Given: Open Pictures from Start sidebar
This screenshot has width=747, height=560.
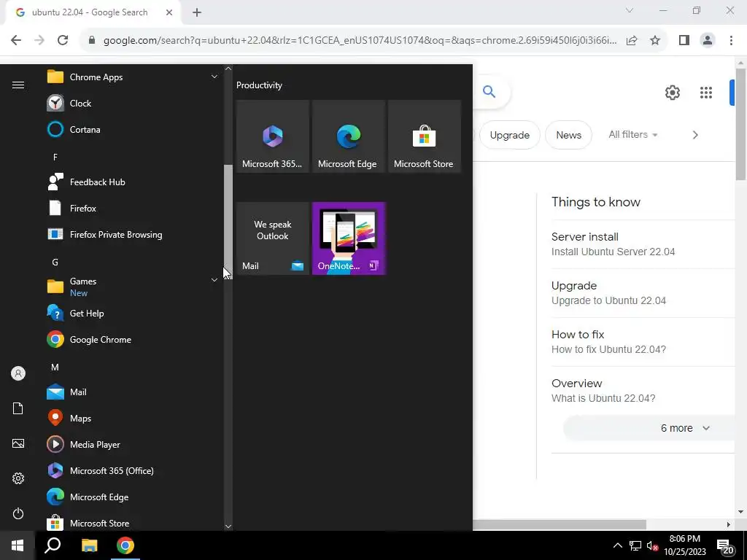Looking at the screenshot, I should click(18, 443).
